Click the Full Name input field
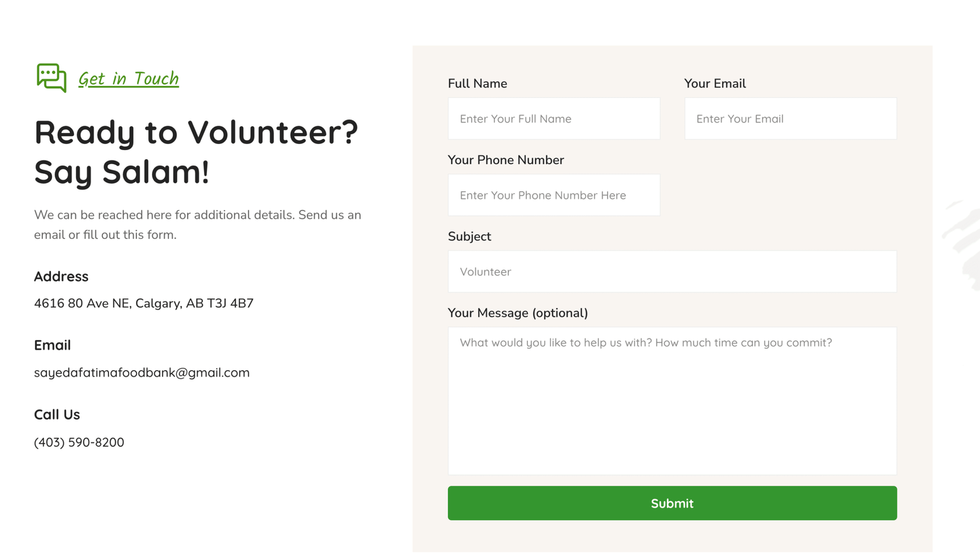Viewport: 980px width, 557px height. [x=554, y=119]
